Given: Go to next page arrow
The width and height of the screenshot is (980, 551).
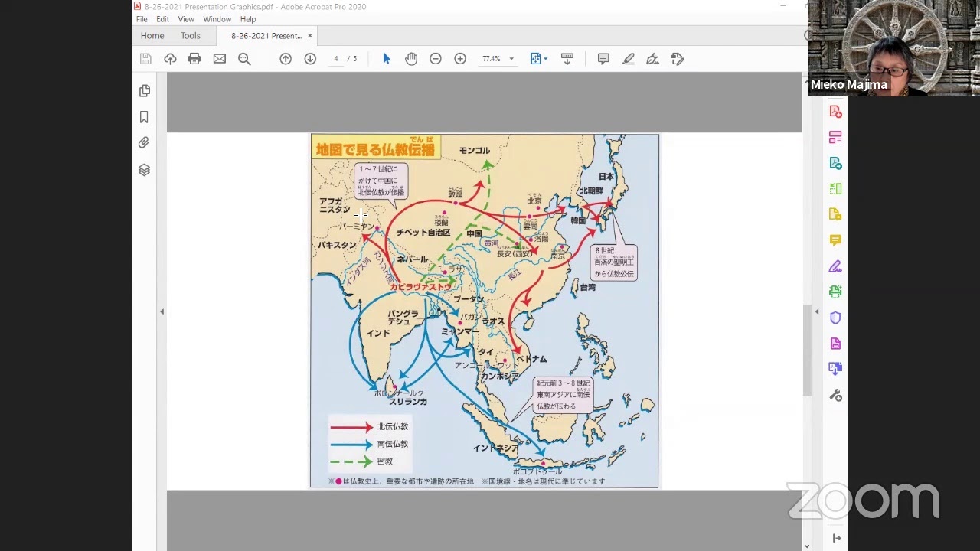Looking at the screenshot, I should click(x=310, y=59).
